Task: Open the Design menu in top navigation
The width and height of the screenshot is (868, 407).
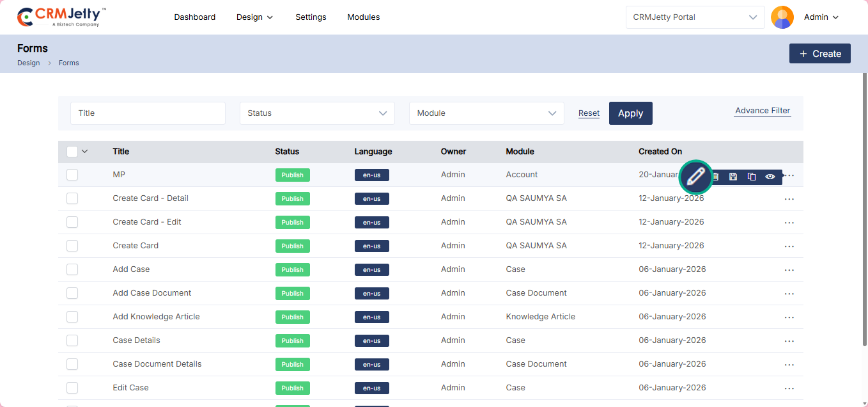Action: tap(254, 17)
